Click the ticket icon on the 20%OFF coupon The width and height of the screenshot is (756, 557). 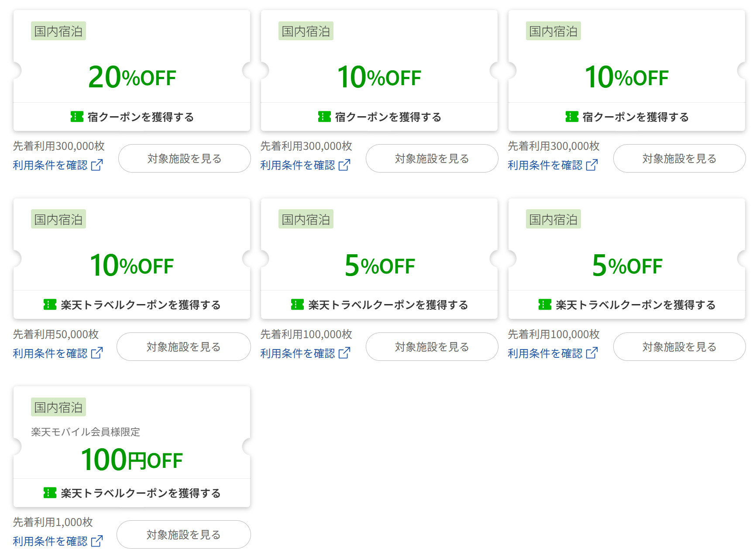pos(76,117)
